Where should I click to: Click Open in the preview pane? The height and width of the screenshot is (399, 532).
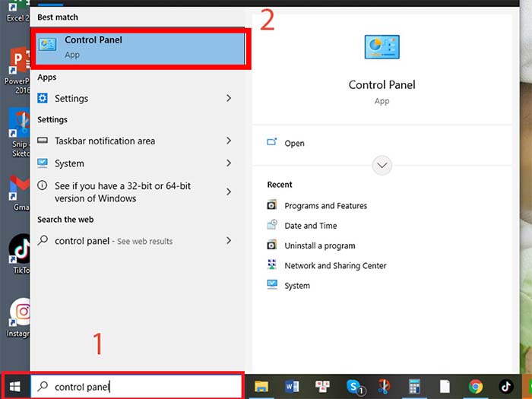pos(294,143)
